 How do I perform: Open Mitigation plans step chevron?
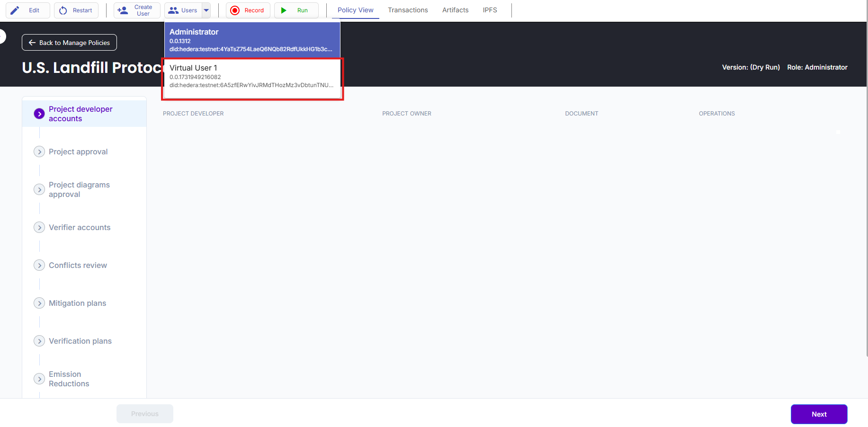click(x=39, y=303)
